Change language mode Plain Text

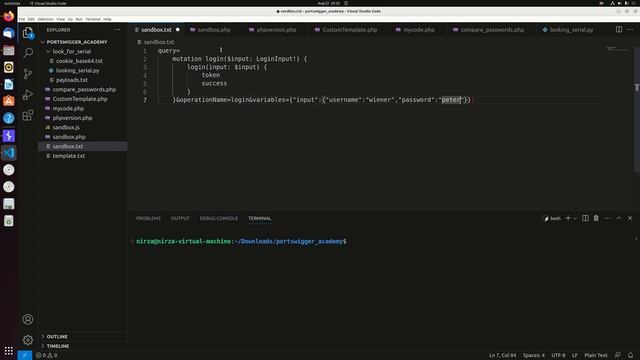[596, 356]
